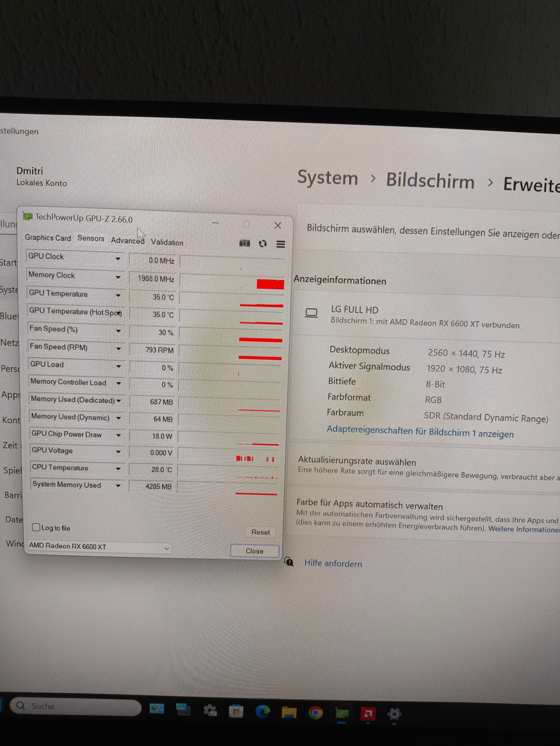The height and width of the screenshot is (746, 560).
Task: Switch to the Advanced tab
Action: point(127,240)
